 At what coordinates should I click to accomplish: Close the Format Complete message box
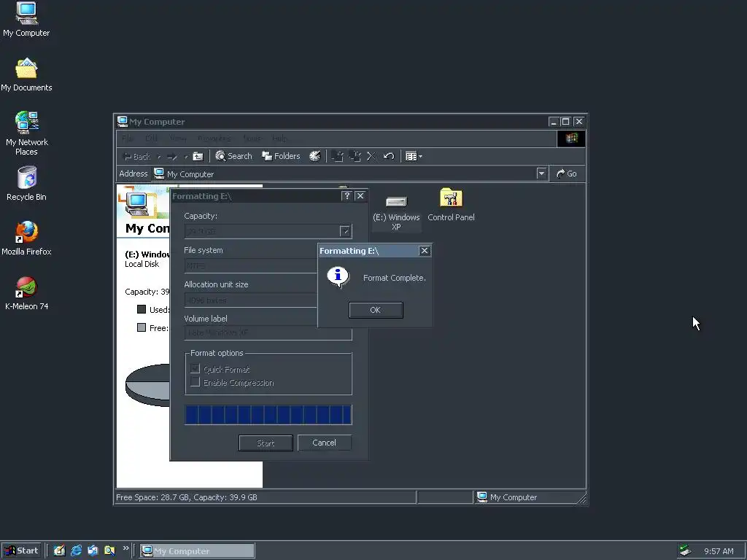point(425,251)
